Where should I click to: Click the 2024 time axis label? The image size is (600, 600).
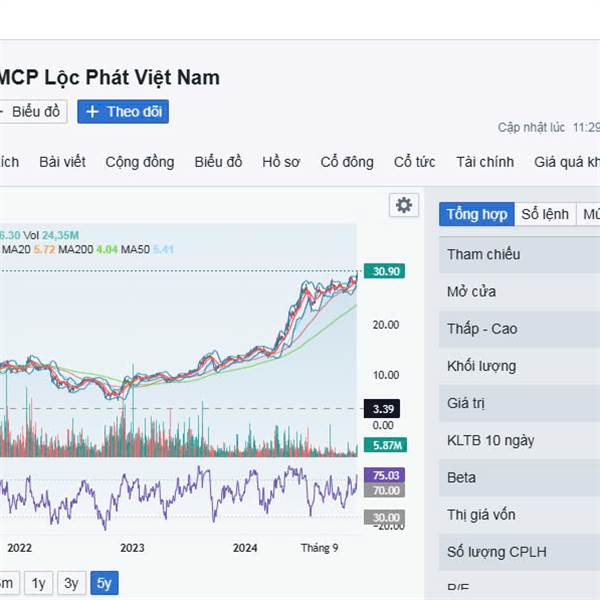coord(245,548)
